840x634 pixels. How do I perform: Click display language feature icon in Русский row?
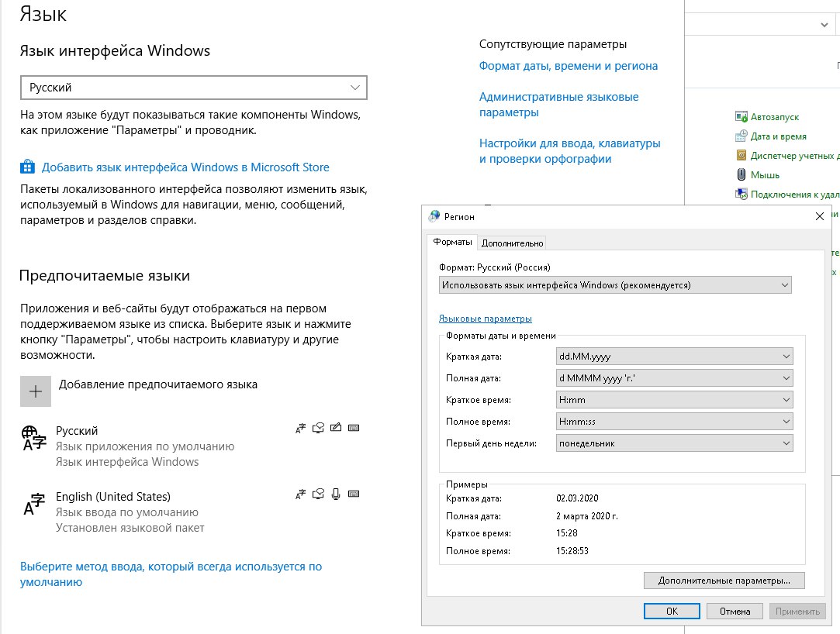[300, 428]
